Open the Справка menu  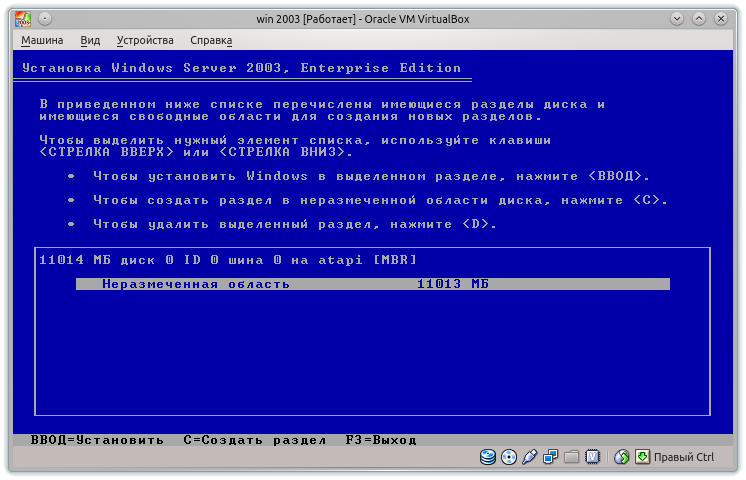coord(211,40)
